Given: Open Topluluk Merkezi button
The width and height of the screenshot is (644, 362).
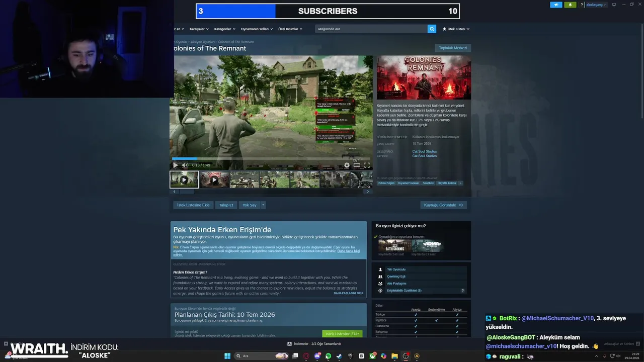Looking at the screenshot, I should (x=453, y=48).
